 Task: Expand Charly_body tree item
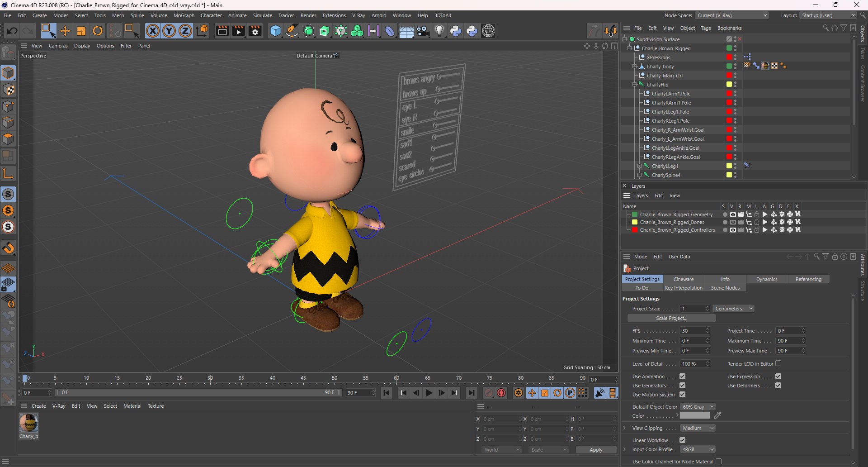(x=635, y=67)
